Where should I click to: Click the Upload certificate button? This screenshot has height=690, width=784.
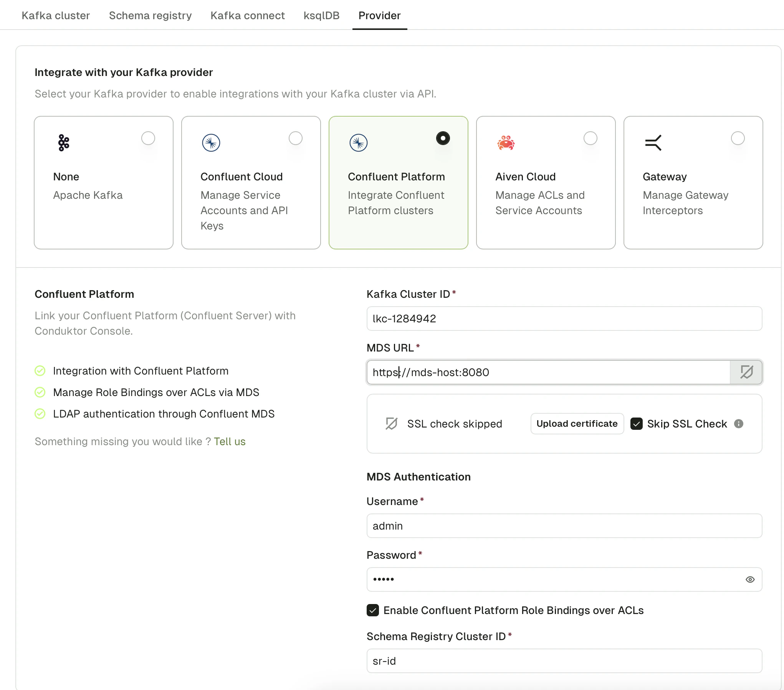coord(577,424)
